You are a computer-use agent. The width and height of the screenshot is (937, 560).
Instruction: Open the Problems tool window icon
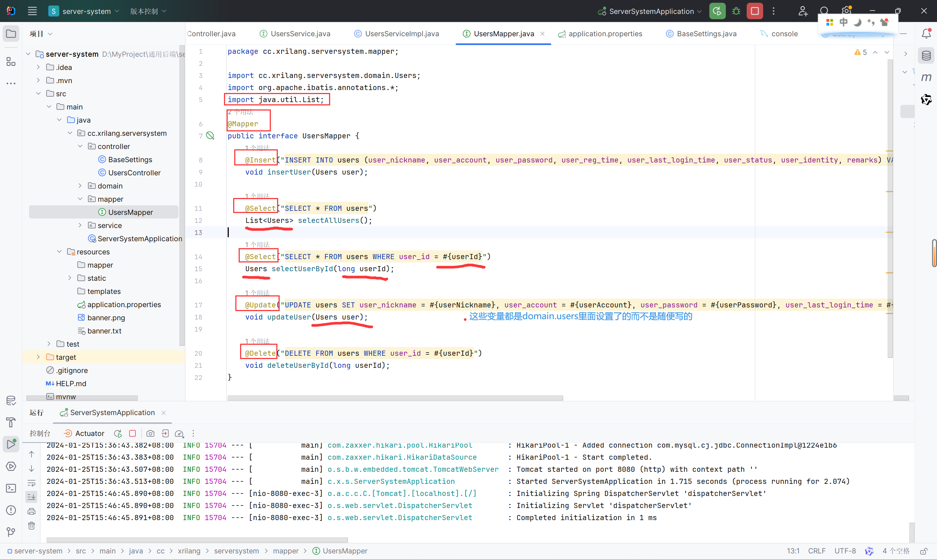(11, 510)
